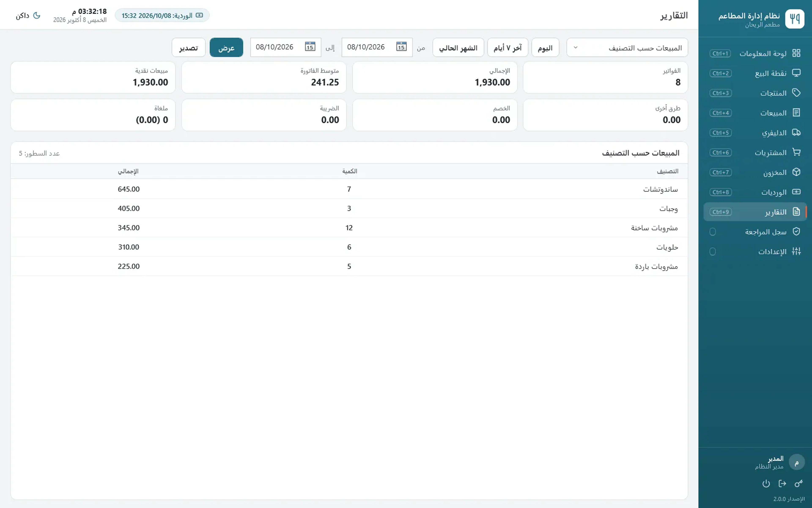Click the إلى date input field
The image size is (812, 508).
tap(286, 47)
